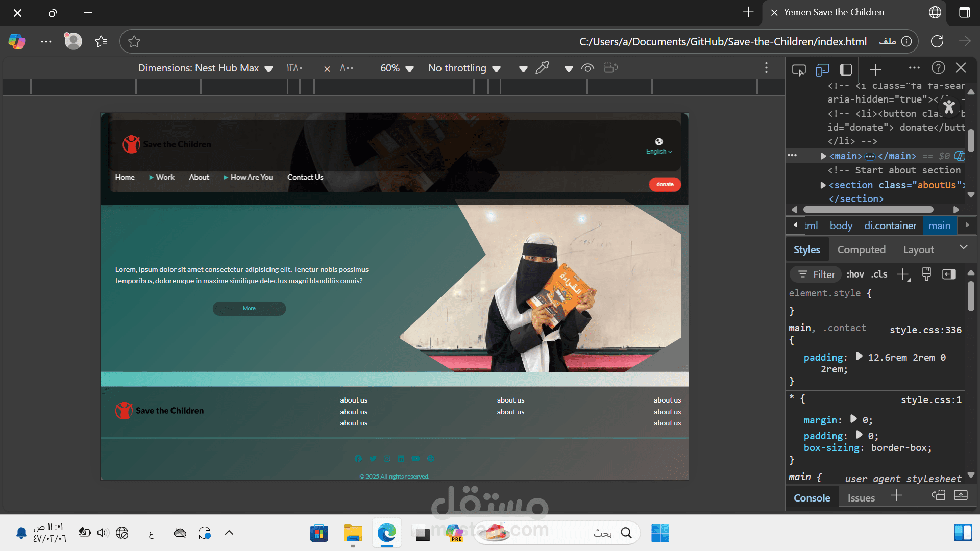
Task: Expand the main element tree node
Action: (x=823, y=156)
